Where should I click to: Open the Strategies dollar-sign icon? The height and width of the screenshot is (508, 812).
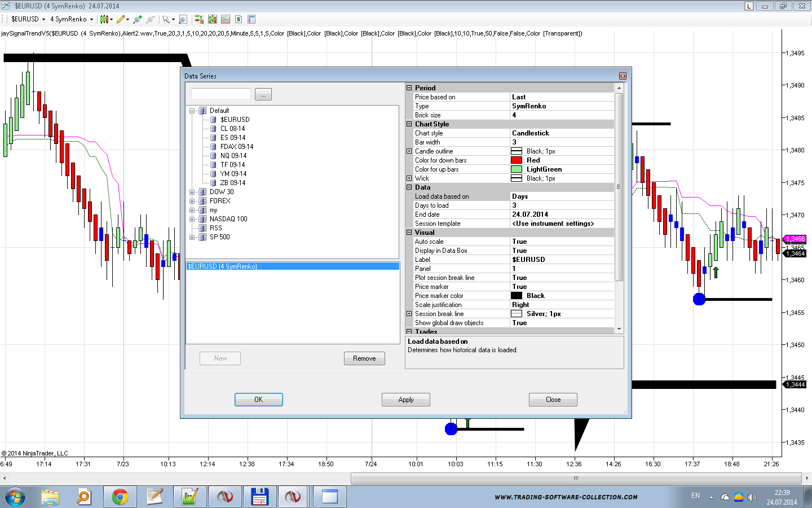pos(239,19)
